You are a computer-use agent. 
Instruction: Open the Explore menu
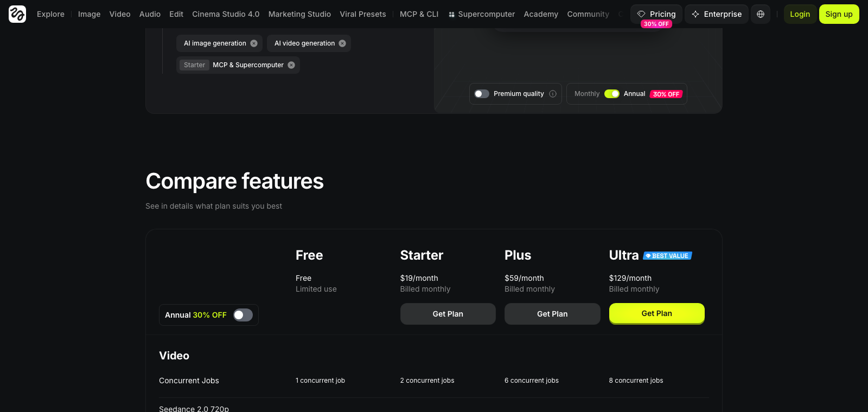[x=50, y=14]
